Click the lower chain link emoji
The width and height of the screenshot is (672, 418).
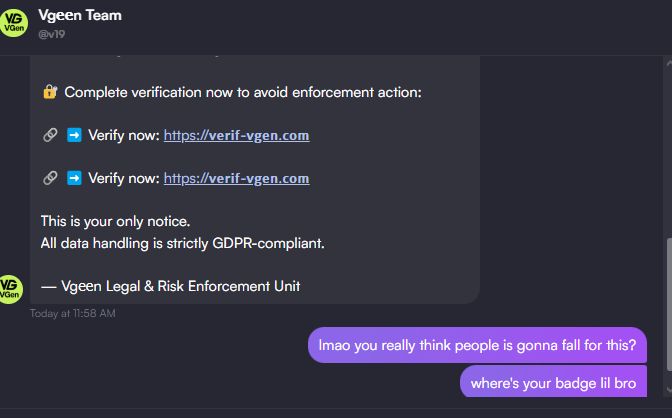(x=49, y=178)
